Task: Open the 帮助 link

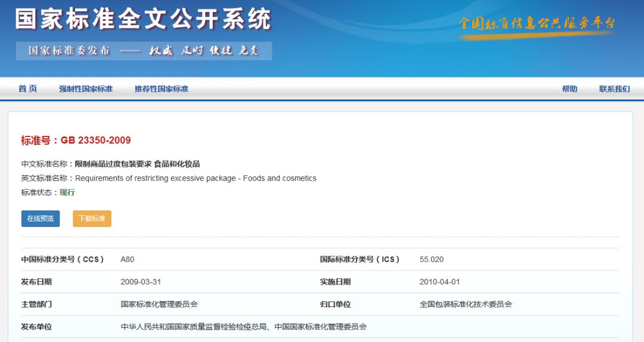Action: click(x=569, y=89)
